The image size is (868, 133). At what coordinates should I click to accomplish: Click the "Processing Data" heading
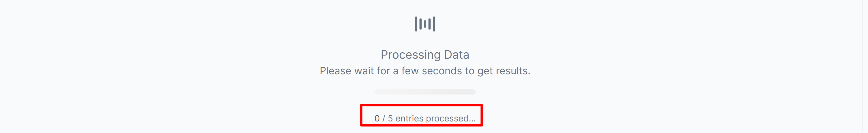click(425, 55)
